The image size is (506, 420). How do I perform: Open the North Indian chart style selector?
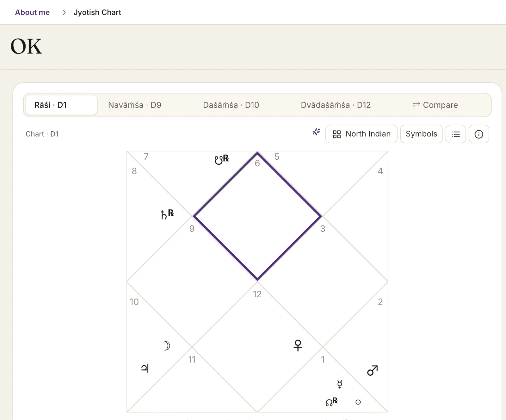point(361,134)
